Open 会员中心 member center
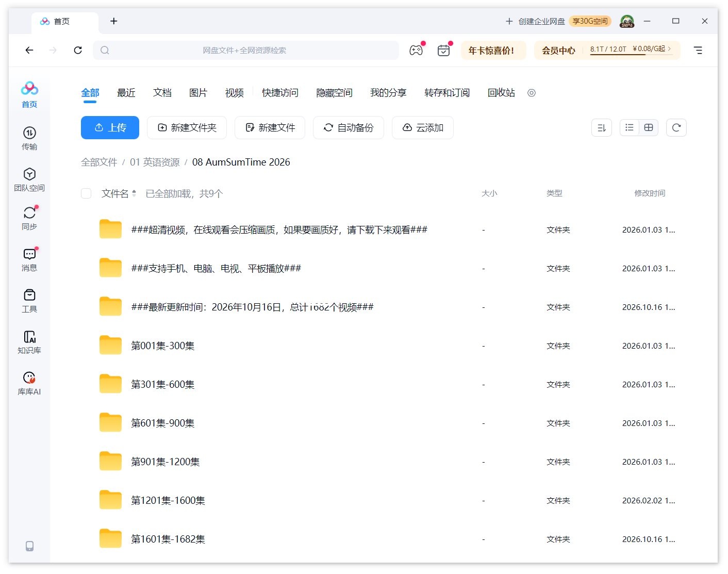Viewport: 728px width, 574px height. tap(558, 50)
